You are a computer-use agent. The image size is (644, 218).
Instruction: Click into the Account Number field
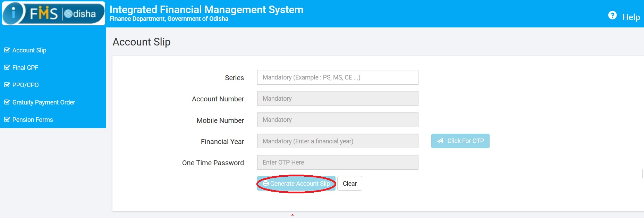click(337, 99)
